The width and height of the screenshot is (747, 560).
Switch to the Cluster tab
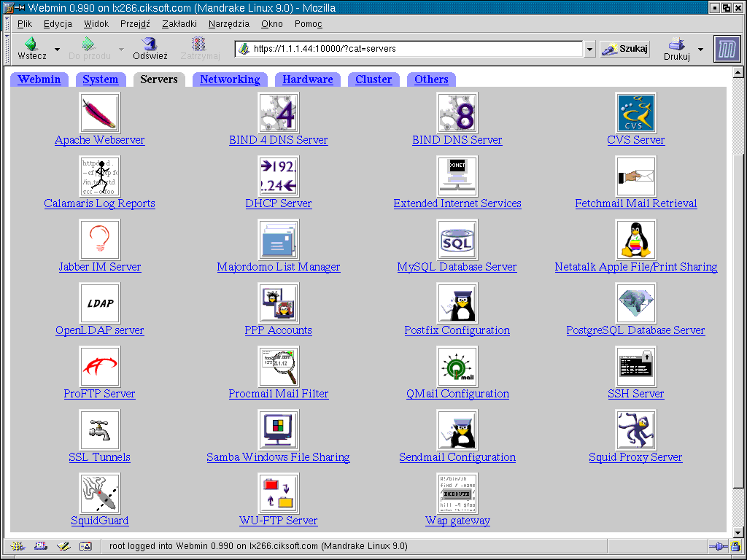(373, 79)
